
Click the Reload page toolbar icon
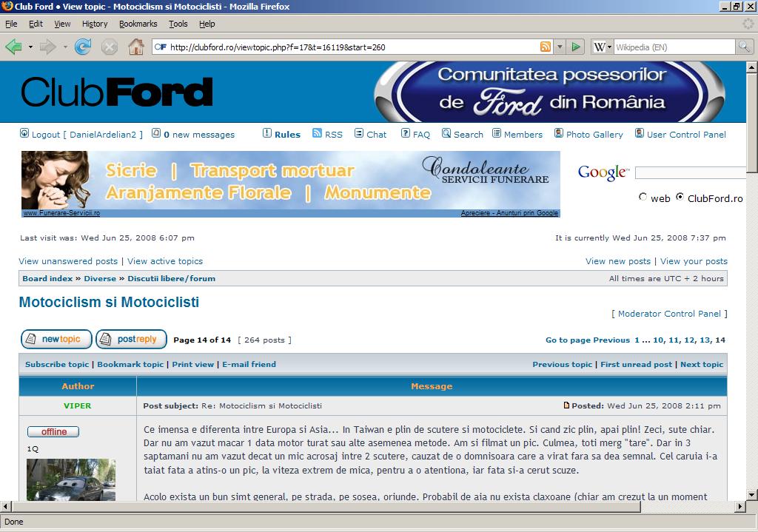(83, 47)
